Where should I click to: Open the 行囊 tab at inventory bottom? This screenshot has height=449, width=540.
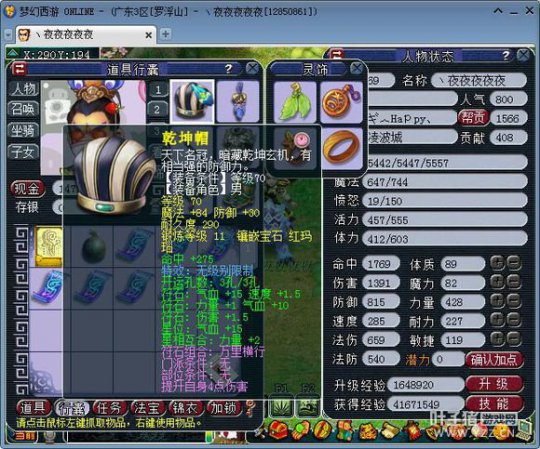(71, 408)
